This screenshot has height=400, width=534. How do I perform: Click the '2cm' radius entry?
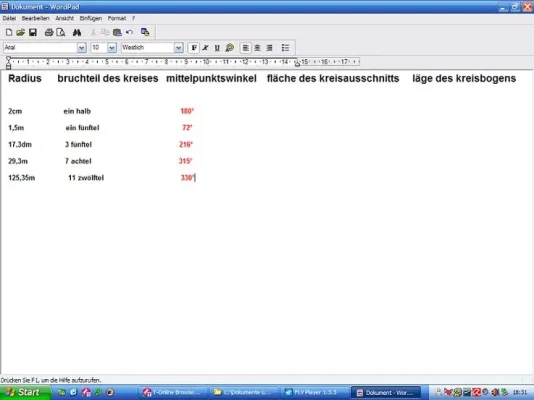(x=15, y=111)
